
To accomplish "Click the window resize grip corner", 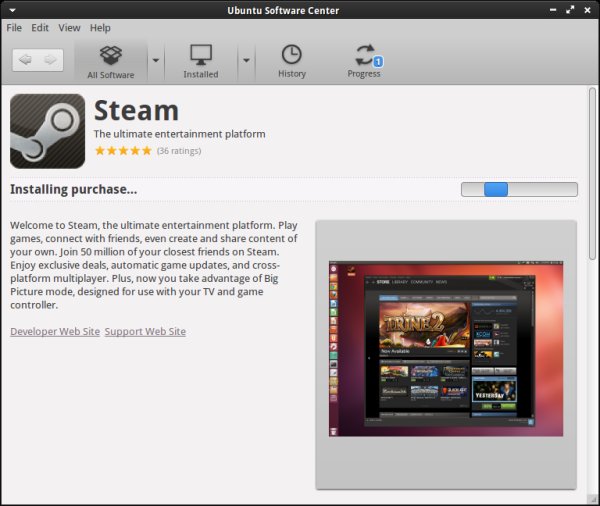I will [592, 498].
